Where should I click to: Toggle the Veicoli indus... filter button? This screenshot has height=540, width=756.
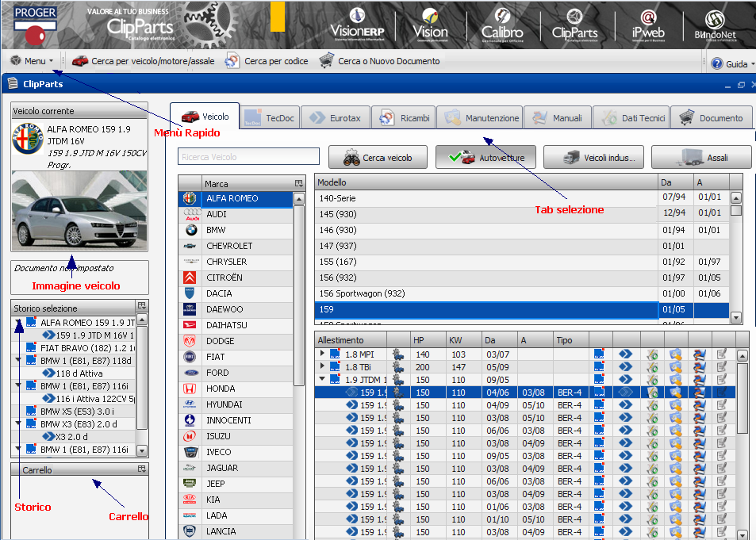pyautogui.click(x=593, y=157)
